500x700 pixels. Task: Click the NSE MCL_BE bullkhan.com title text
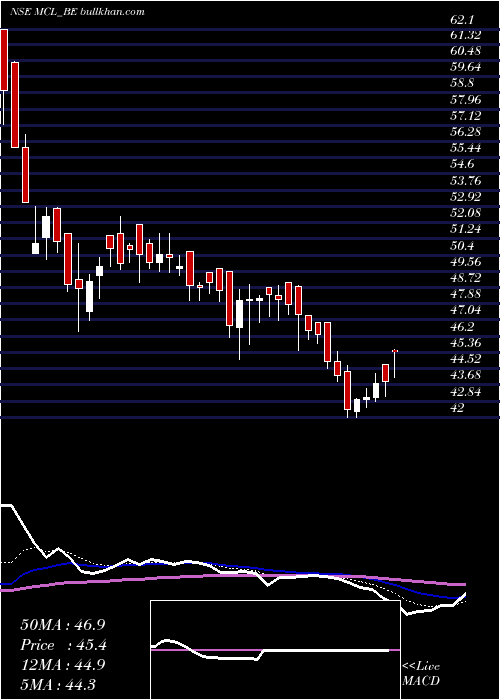(77, 12)
